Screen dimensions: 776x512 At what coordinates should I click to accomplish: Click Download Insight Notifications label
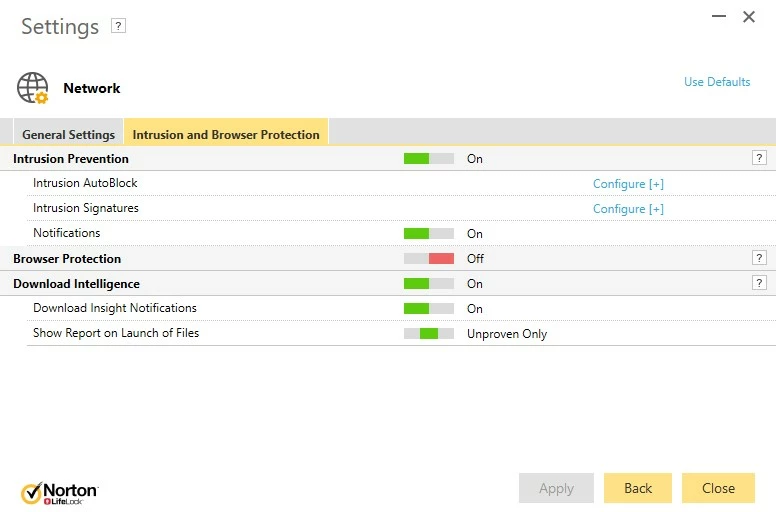115,308
